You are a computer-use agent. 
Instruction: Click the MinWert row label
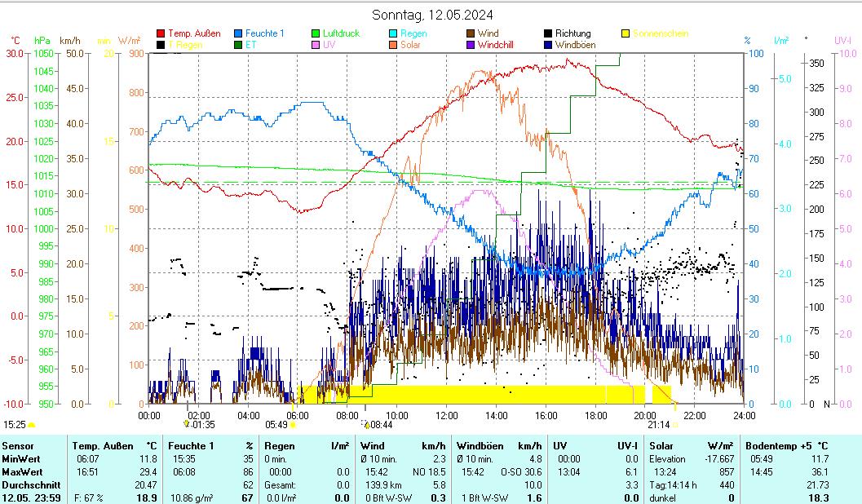(x=21, y=459)
